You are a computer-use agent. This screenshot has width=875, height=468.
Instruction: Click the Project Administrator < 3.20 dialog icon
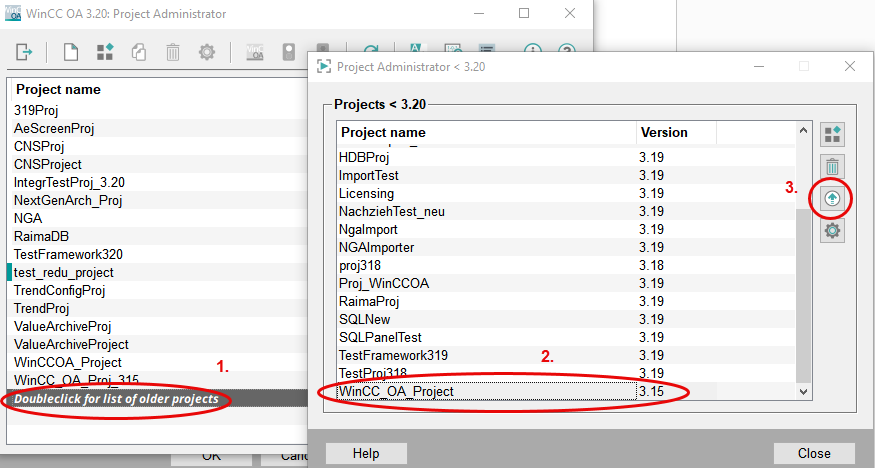pyautogui.click(x=324, y=66)
